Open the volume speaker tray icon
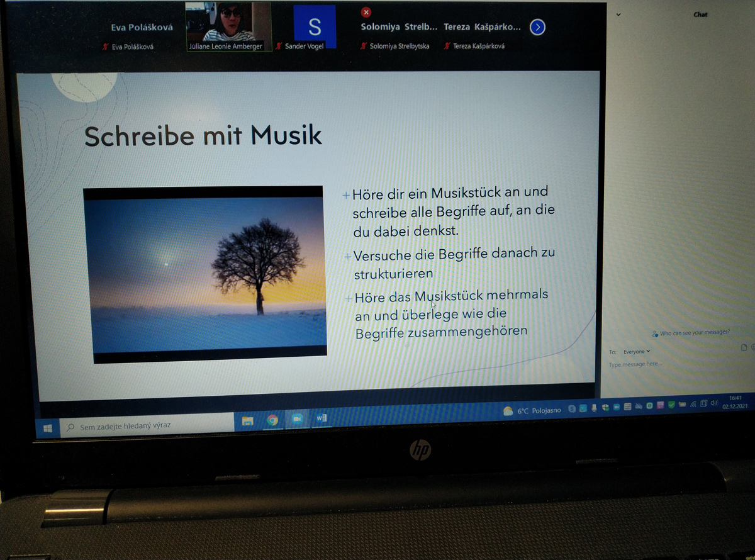755x560 pixels. coord(714,403)
